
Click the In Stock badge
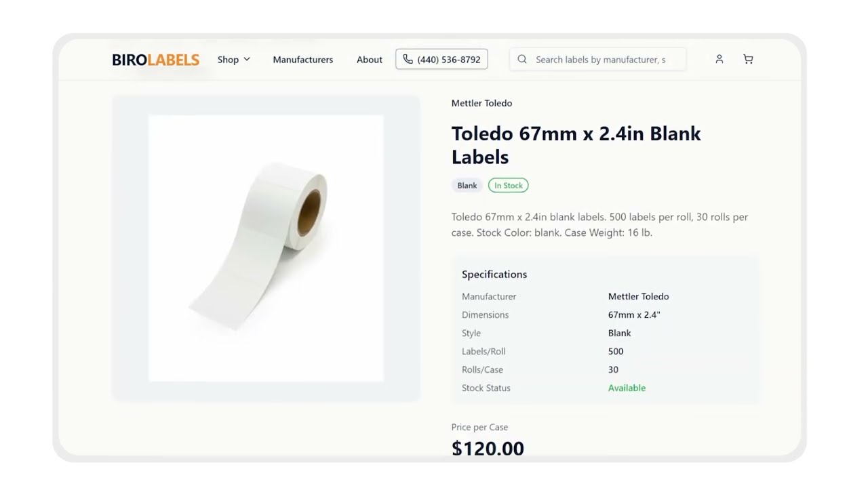tap(508, 186)
